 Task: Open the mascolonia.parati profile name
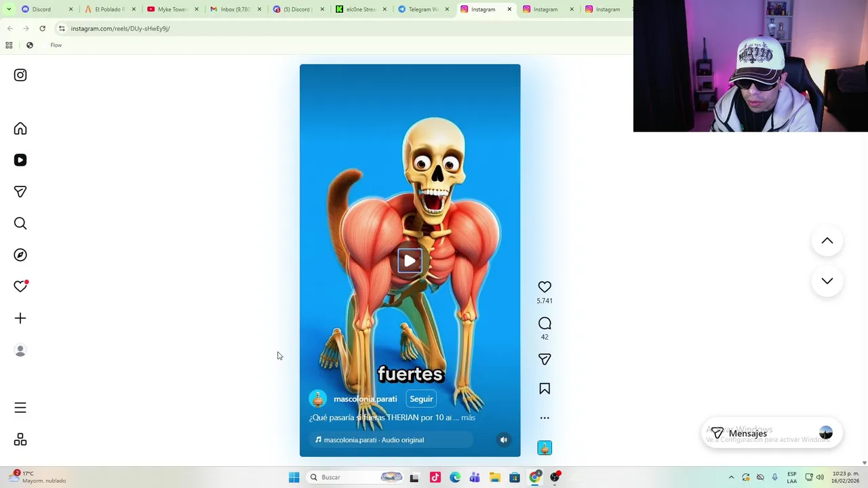coord(365,399)
